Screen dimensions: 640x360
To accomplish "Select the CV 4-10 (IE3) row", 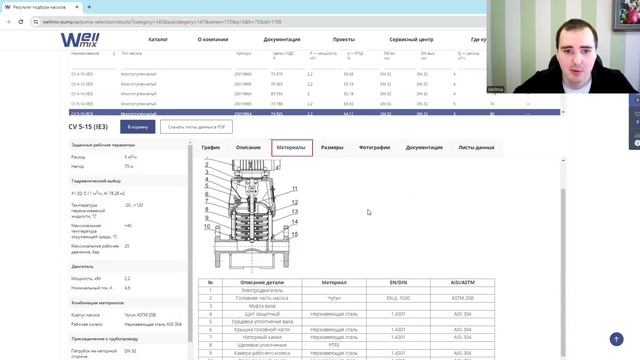I will (314, 74).
